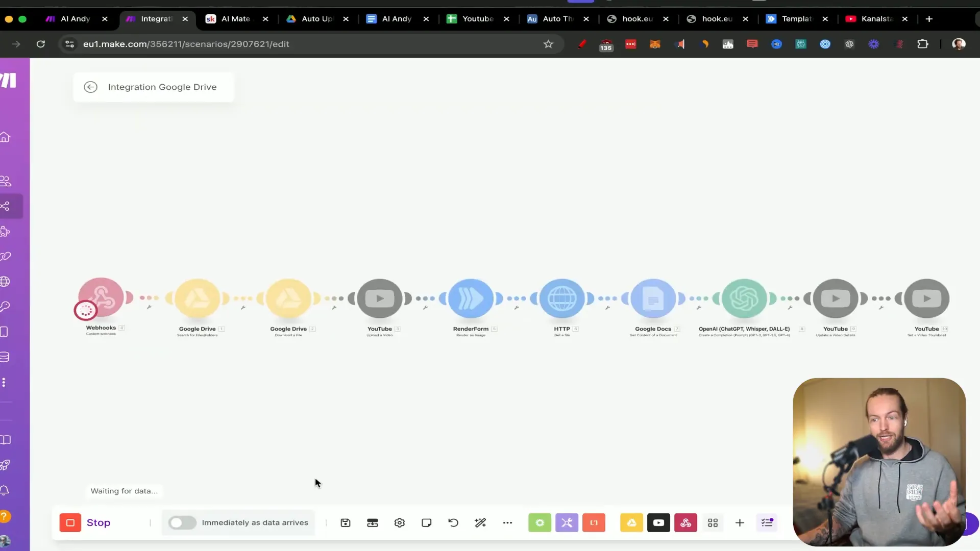Switch to the Templat browser tab
Screen dimensions: 980x551
click(796, 19)
